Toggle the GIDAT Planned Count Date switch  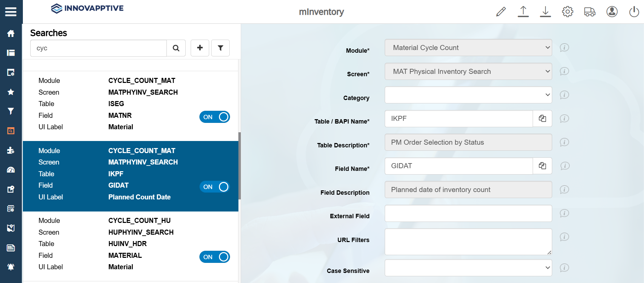[215, 187]
